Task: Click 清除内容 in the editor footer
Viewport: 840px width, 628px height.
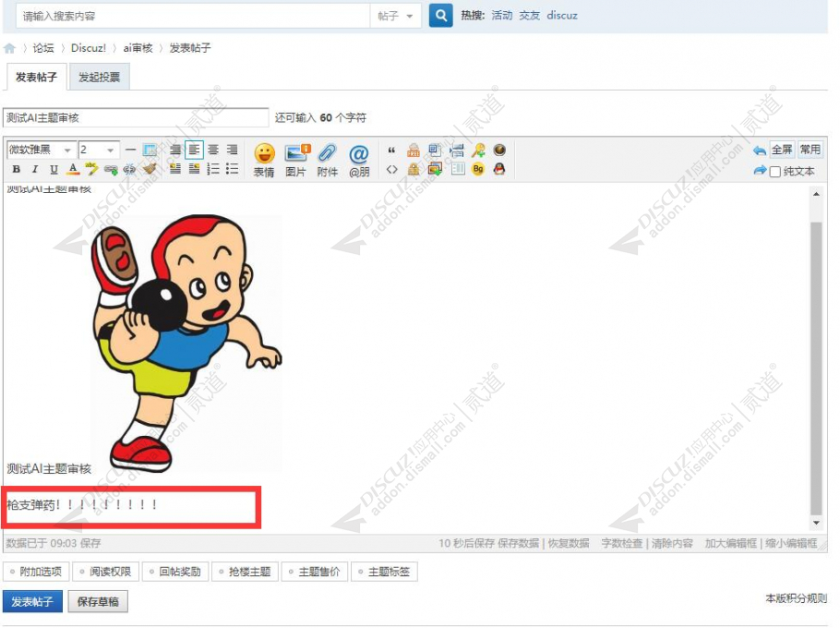Action: (x=672, y=543)
